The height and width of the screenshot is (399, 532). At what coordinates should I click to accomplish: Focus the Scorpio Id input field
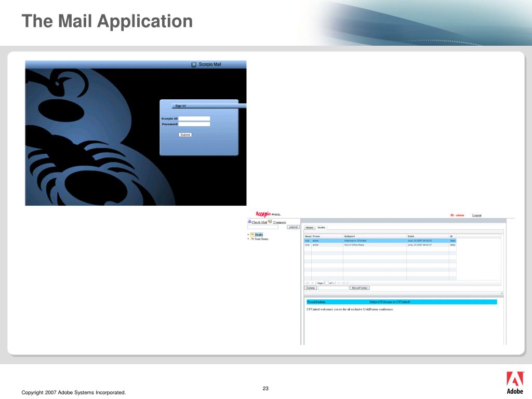(194, 118)
